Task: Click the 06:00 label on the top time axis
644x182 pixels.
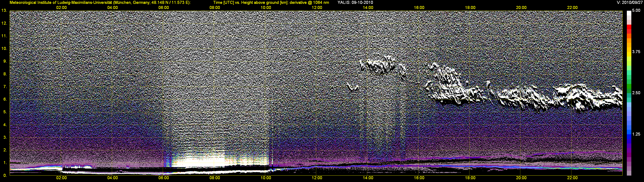Action: [164, 8]
